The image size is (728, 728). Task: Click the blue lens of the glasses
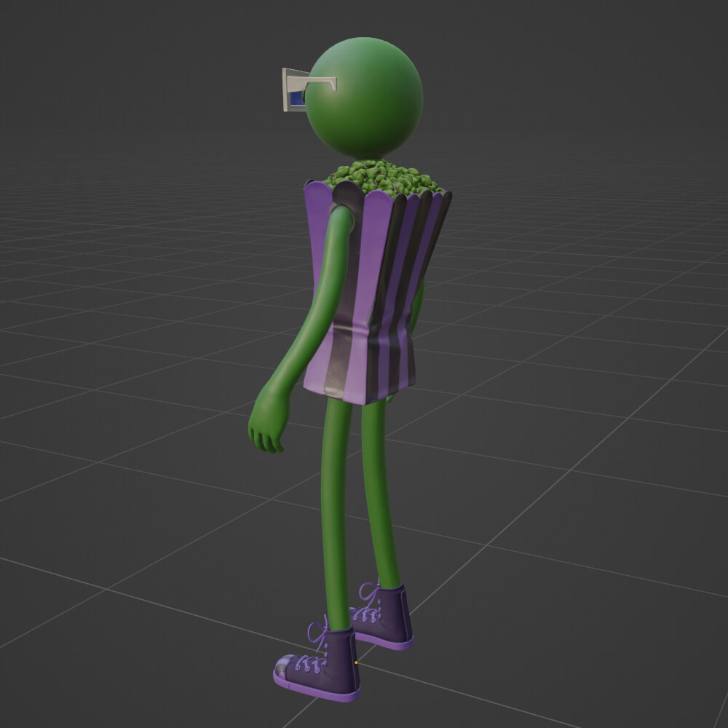tap(296, 98)
